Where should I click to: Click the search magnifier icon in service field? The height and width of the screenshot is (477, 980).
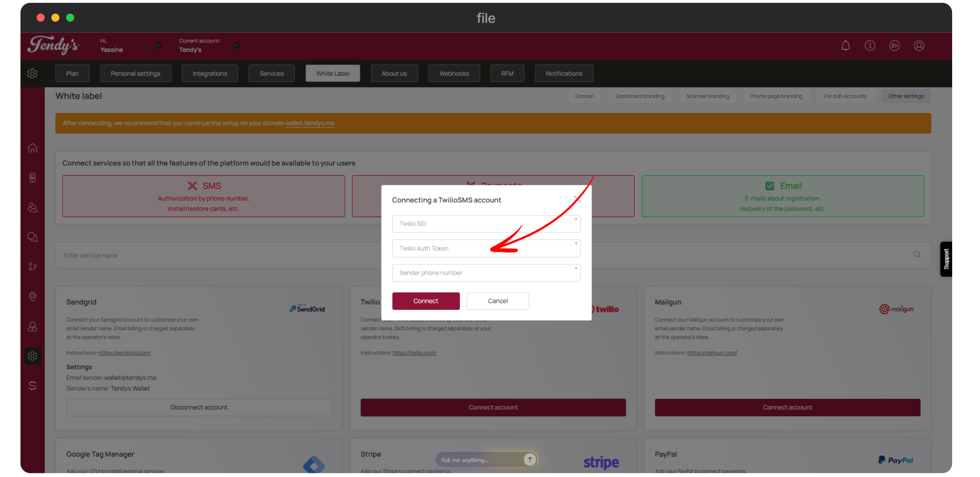coord(917,254)
